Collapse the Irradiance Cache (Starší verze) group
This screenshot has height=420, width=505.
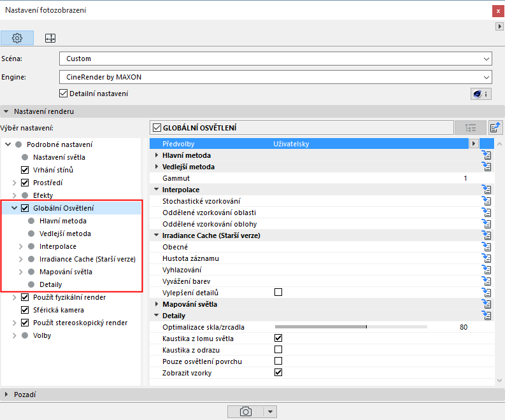coord(157,235)
